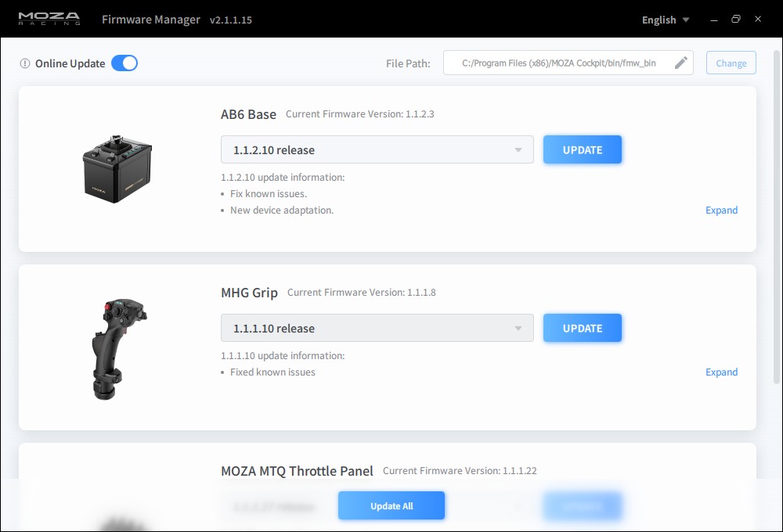
Task: Minimize the Firmware Manager window
Action: [714, 20]
